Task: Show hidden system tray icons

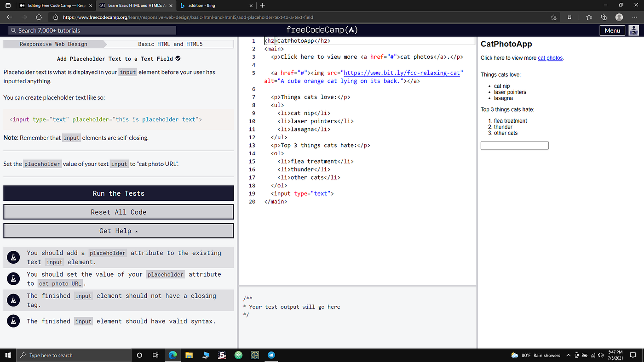Action: tap(569, 355)
